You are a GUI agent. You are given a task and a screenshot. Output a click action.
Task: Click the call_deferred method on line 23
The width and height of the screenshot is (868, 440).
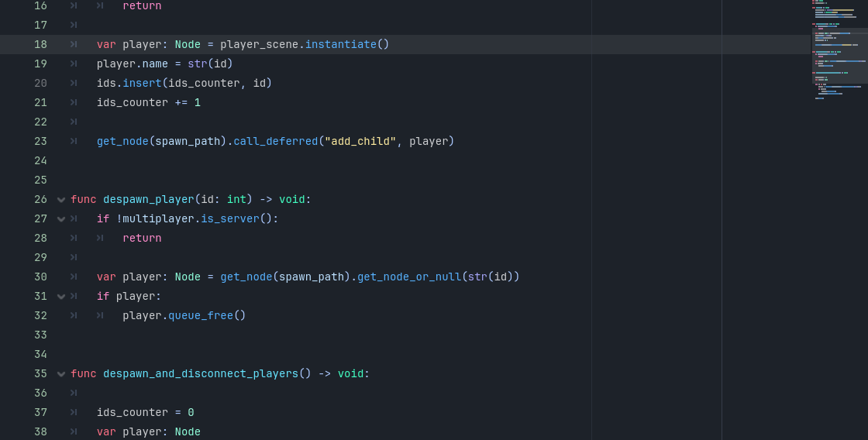point(275,141)
